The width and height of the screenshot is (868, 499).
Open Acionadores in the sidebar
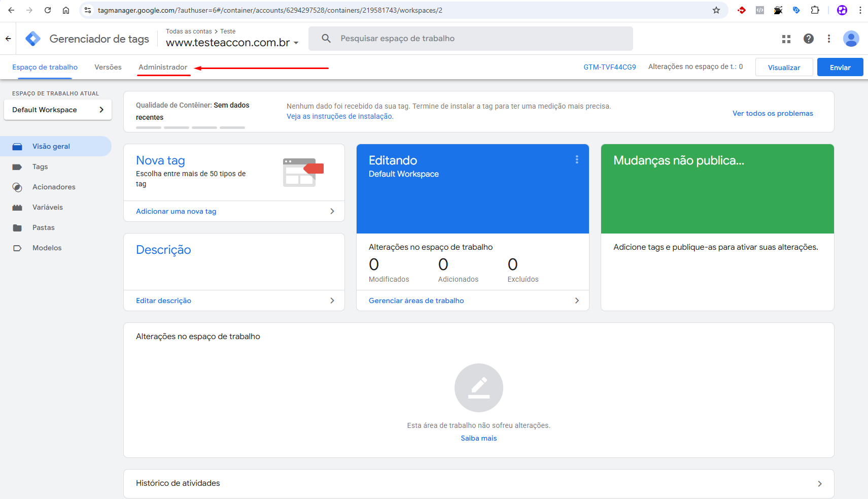tap(54, 187)
